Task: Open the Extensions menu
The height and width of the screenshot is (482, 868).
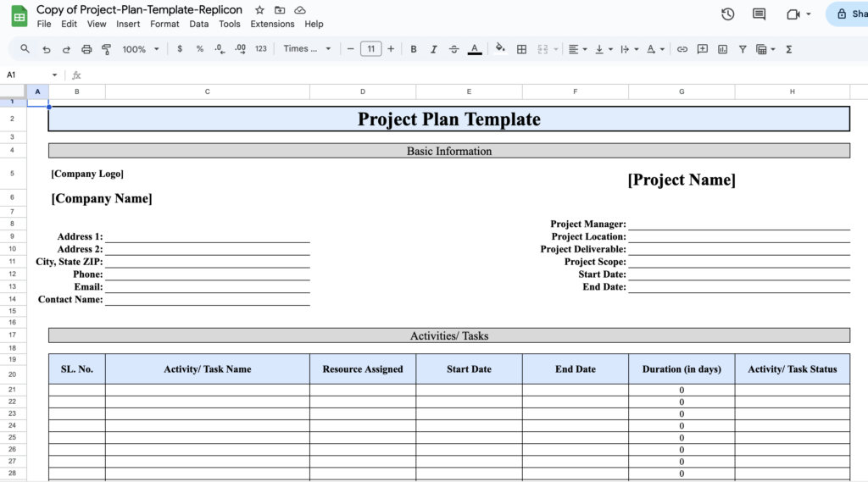Action: coord(272,24)
